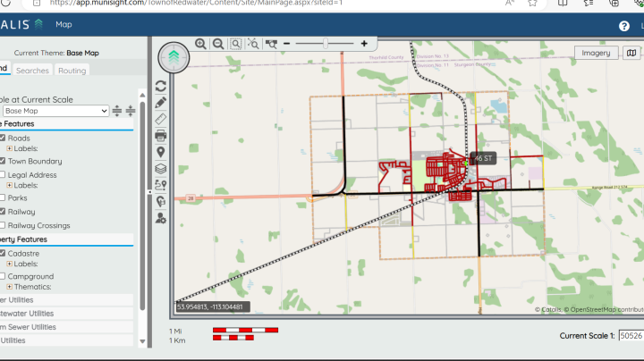Click the zoom in magnifier tool
644x361 pixels.
pyautogui.click(x=200, y=43)
